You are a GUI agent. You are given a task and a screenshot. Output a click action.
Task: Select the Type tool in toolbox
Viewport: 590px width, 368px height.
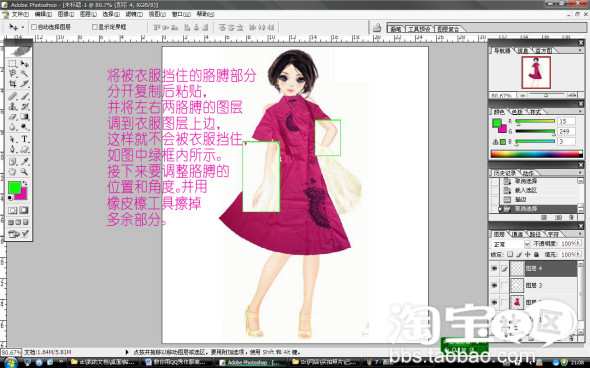(x=24, y=139)
